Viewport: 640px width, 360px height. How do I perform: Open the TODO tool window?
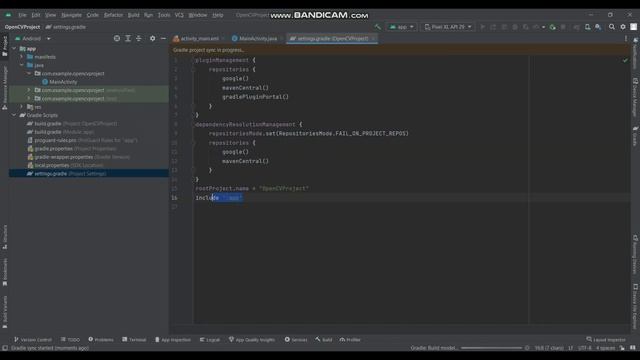(70, 340)
